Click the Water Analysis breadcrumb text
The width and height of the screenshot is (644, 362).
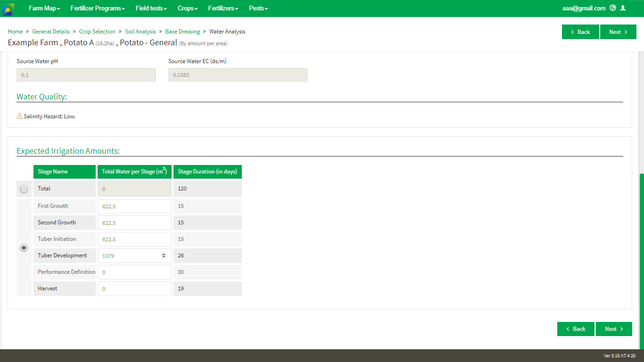227,32
